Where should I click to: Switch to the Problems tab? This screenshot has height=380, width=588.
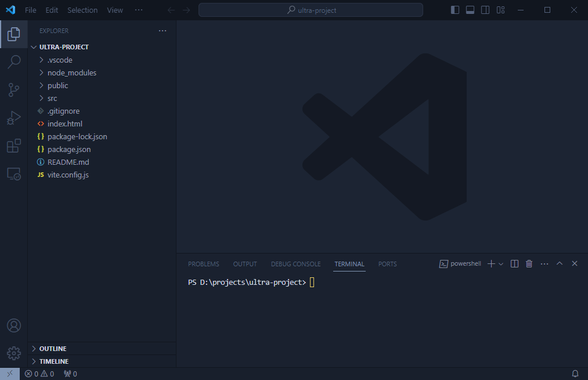point(204,264)
